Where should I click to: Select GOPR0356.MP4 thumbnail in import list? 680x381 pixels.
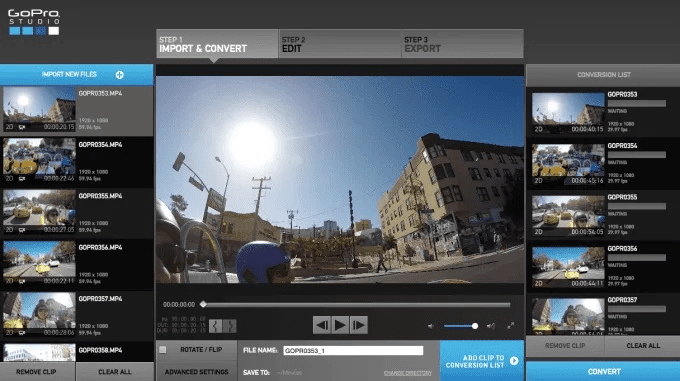39,263
